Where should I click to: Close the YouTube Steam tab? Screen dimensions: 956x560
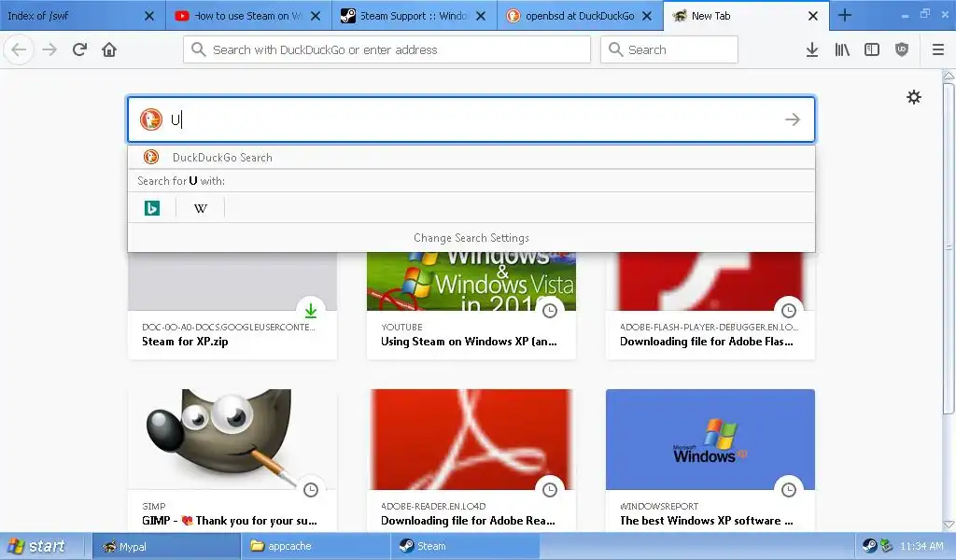[316, 16]
